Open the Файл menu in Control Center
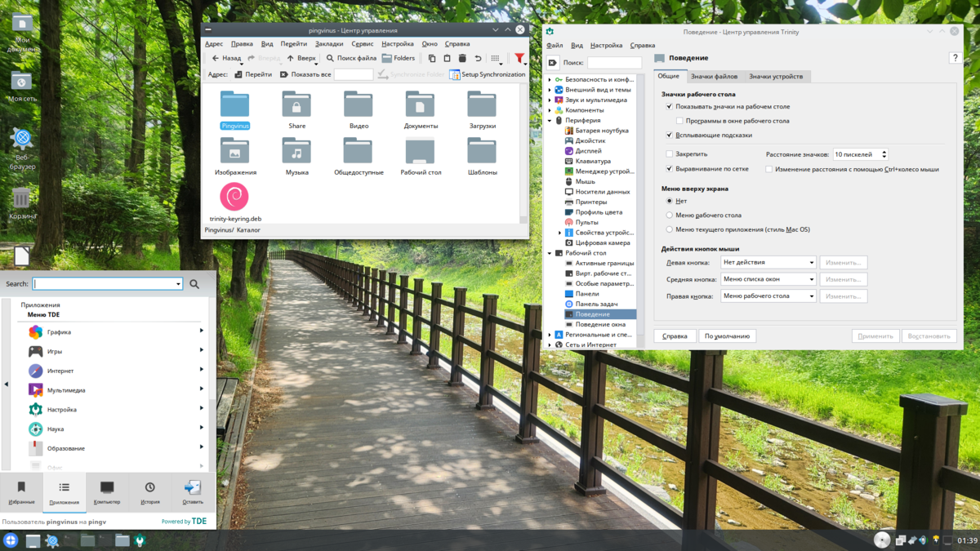This screenshot has width=980, height=551. tap(555, 46)
